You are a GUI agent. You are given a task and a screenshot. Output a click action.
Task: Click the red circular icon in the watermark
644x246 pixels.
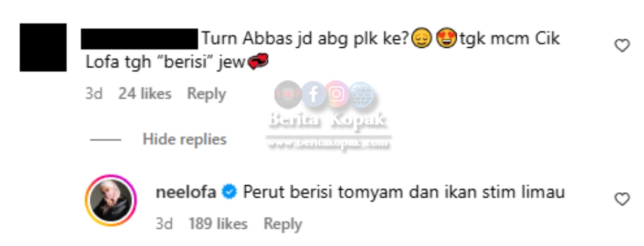point(288,95)
